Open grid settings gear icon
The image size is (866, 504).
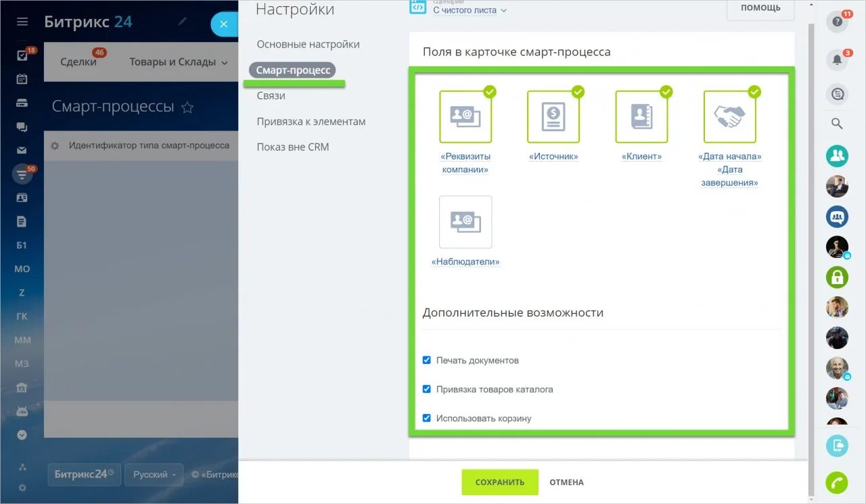point(55,145)
